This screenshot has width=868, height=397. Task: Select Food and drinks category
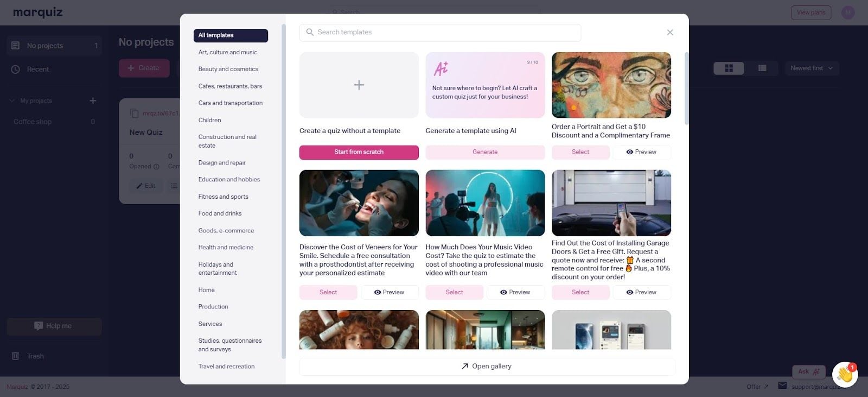click(220, 213)
